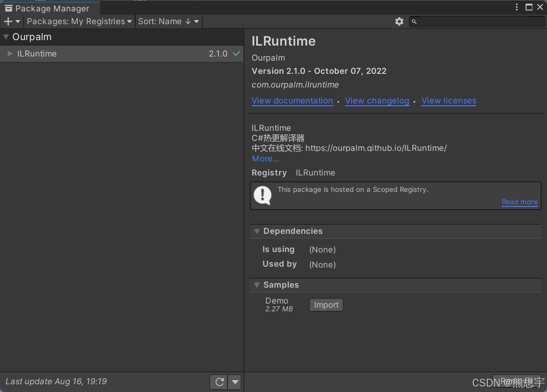Image resolution: width=547 pixels, height=392 pixels.
Task: Click the Used by label
Action: click(x=279, y=264)
